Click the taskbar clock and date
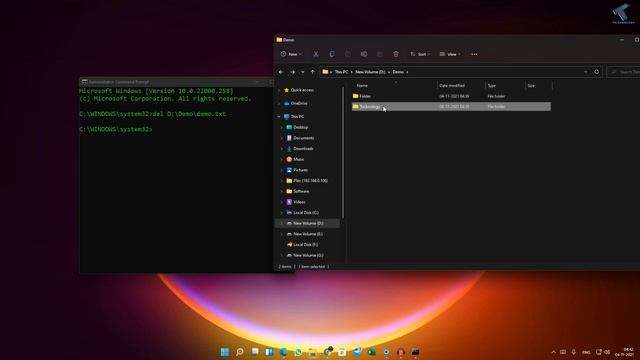640x360 pixels. tap(625, 352)
